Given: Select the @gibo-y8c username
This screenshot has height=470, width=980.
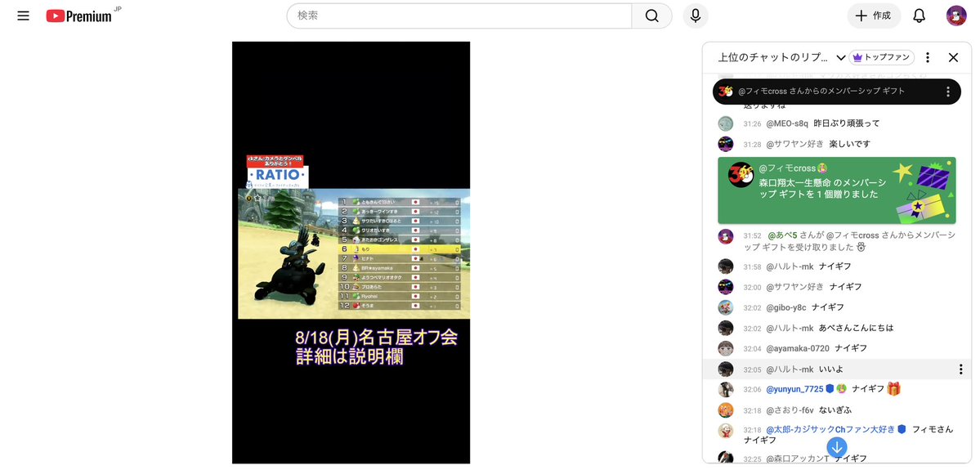Looking at the screenshot, I should (x=786, y=307).
